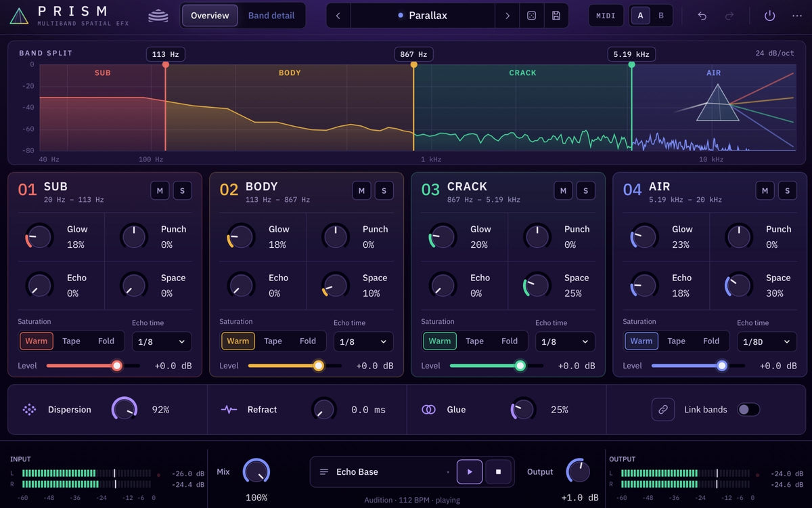Open the Echo Base audition source selector
Screen dimensions: 812x508
(383, 471)
